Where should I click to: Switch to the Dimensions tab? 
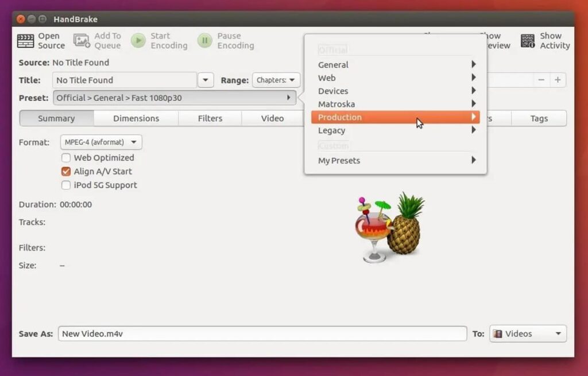136,118
